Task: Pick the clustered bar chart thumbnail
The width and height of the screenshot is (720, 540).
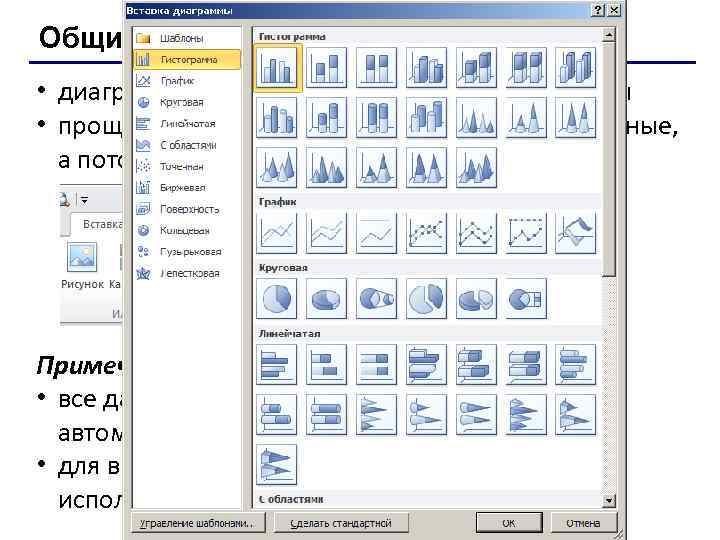Action: click(277, 365)
